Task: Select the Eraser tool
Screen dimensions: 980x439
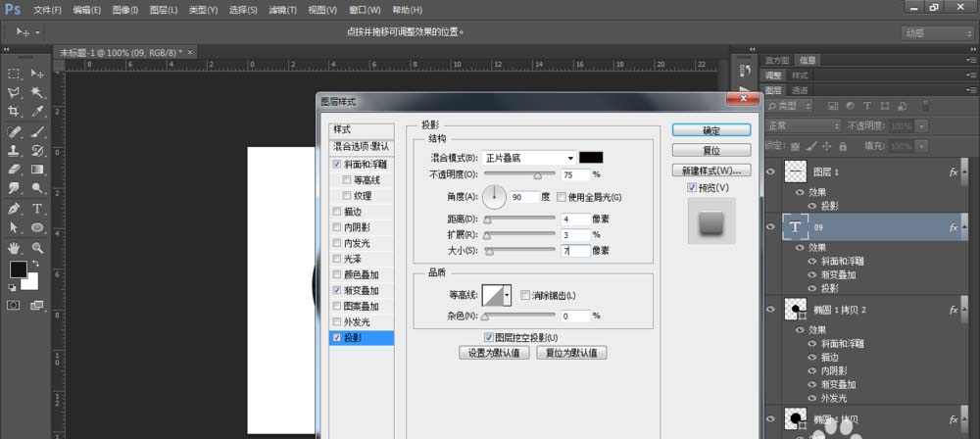Action: pyautogui.click(x=14, y=170)
